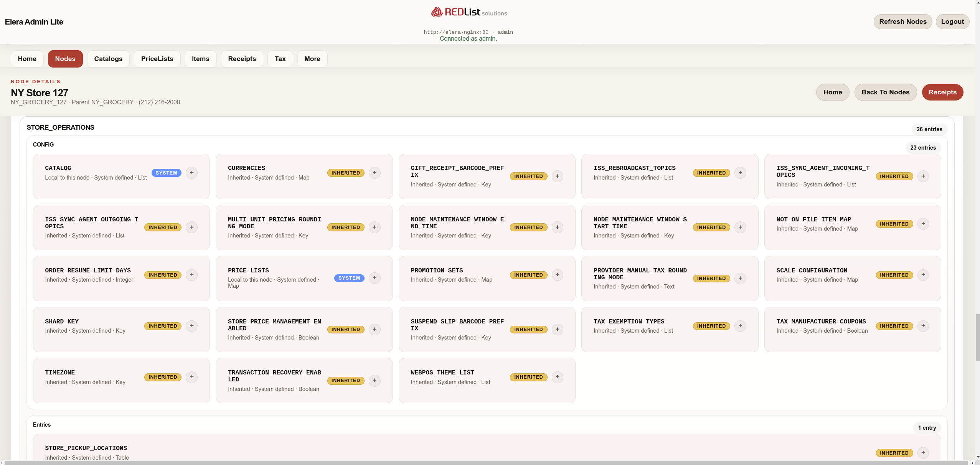This screenshot has width=980, height=465.
Task: Click plus icon on TRANSACTION_RECOVERY_ENABLED card
Action: point(375,380)
